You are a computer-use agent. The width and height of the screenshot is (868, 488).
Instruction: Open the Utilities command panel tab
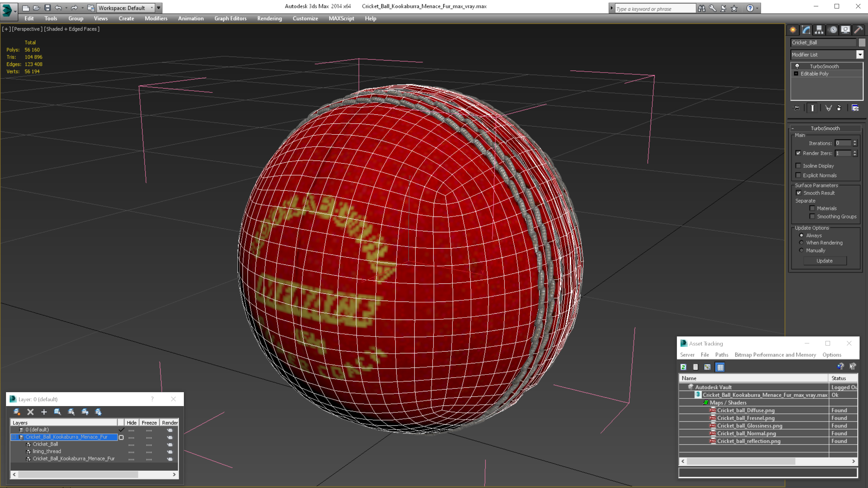tap(859, 30)
